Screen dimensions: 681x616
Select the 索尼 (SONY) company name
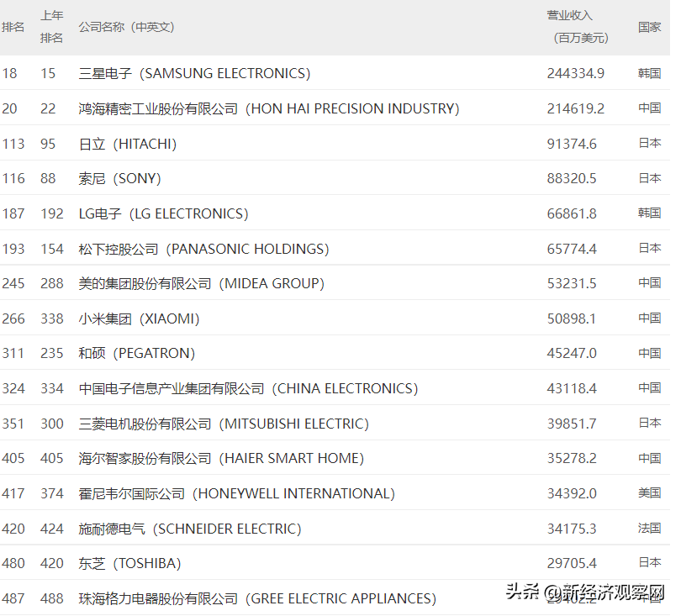120,178
